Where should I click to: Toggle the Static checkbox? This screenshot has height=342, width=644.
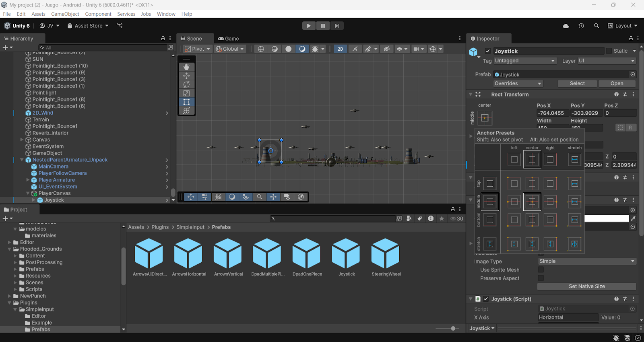609,51
